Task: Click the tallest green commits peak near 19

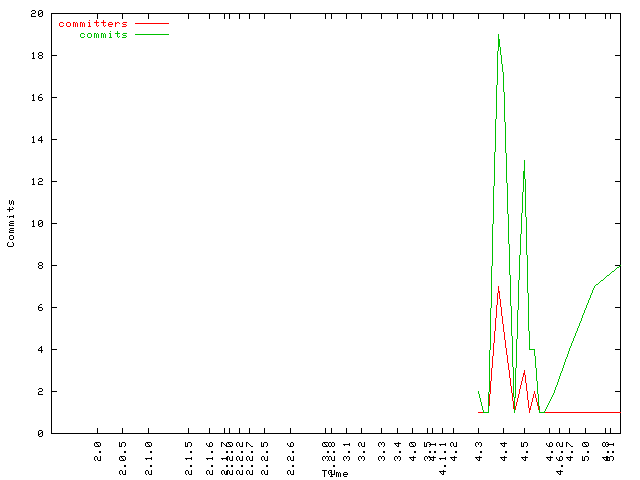Action: tap(498, 35)
